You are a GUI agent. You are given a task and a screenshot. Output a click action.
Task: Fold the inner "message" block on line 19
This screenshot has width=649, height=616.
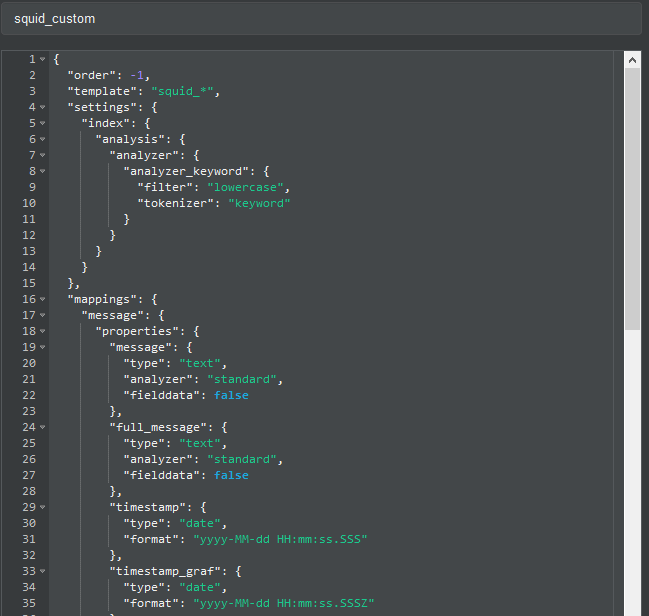pyautogui.click(x=43, y=347)
